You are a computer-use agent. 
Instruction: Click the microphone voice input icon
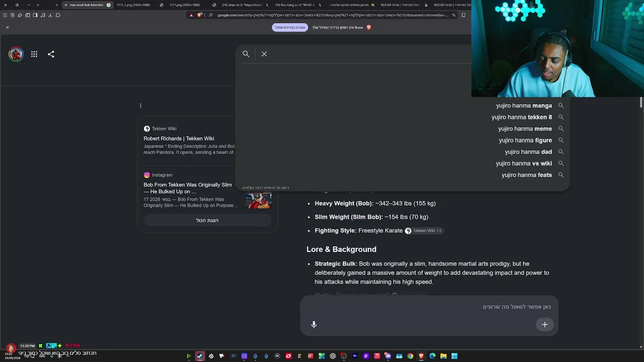(x=314, y=325)
